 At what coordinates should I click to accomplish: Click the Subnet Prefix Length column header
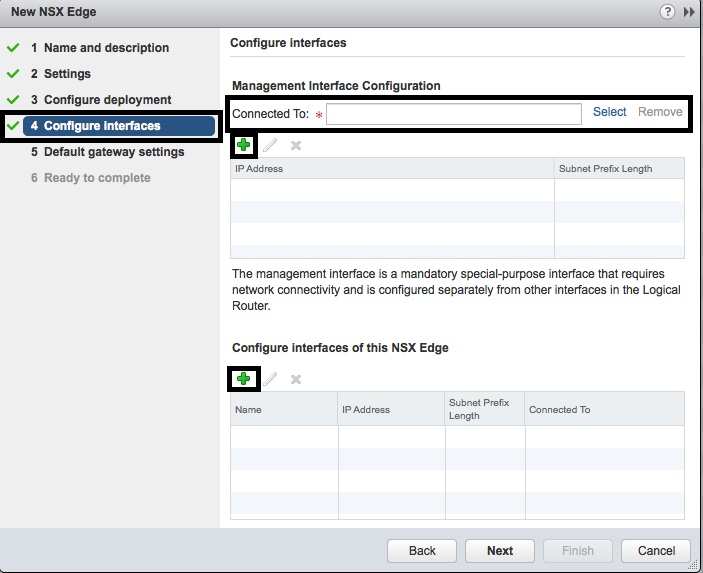tap(605, 168)
